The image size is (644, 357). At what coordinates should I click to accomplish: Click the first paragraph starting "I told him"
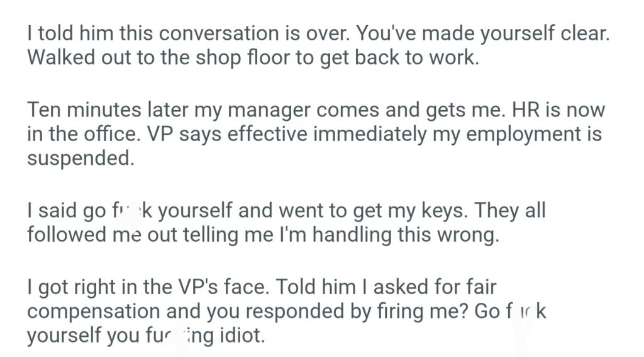pos(318,45)
